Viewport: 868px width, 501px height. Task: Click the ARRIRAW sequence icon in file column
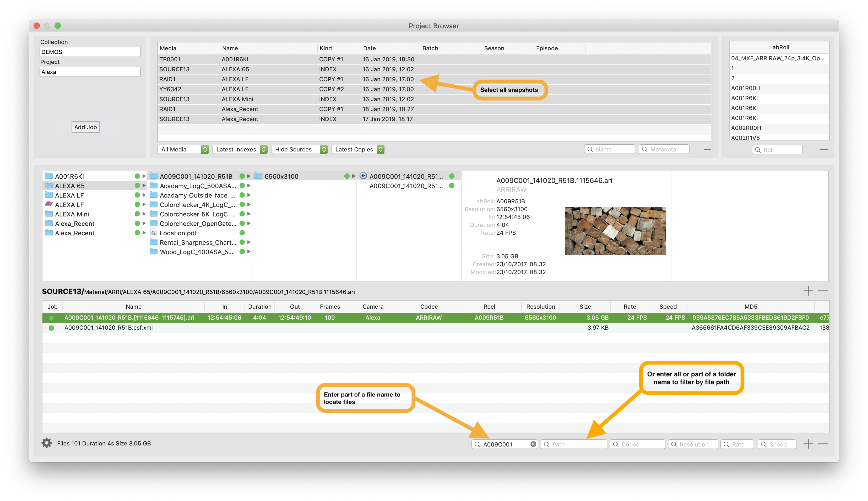[363, 176]
